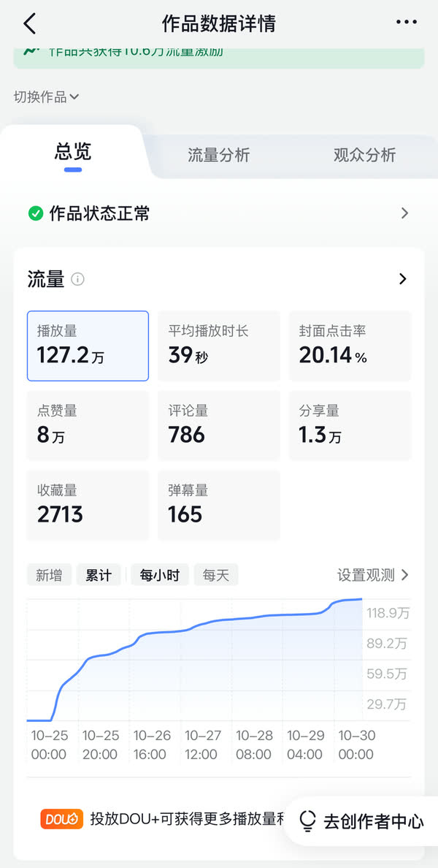Select the 播放量 metric card
438x868 pixels.
(88, 346)
